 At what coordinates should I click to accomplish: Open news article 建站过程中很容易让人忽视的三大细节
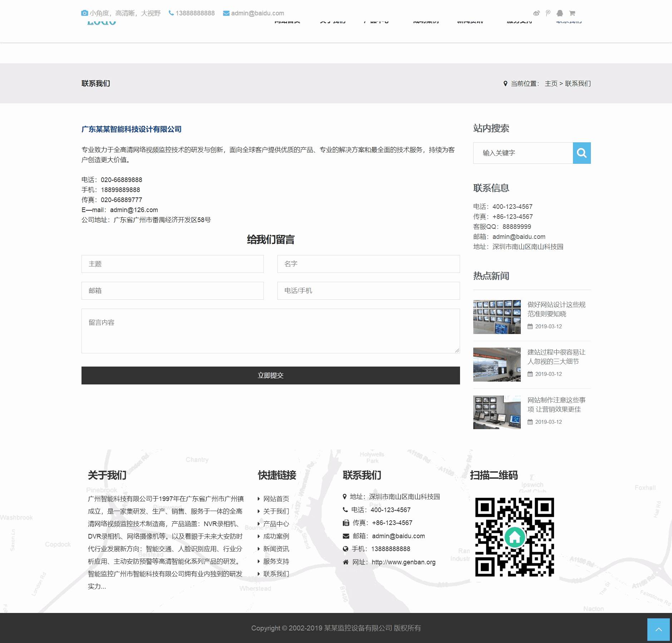[x=556, y=357]
